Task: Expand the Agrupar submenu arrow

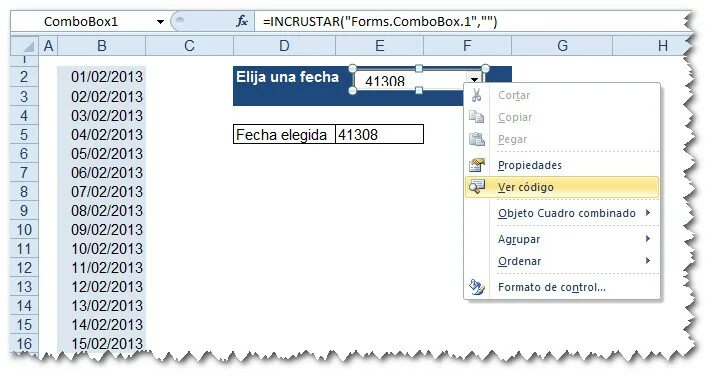Action: coord(648,238)
